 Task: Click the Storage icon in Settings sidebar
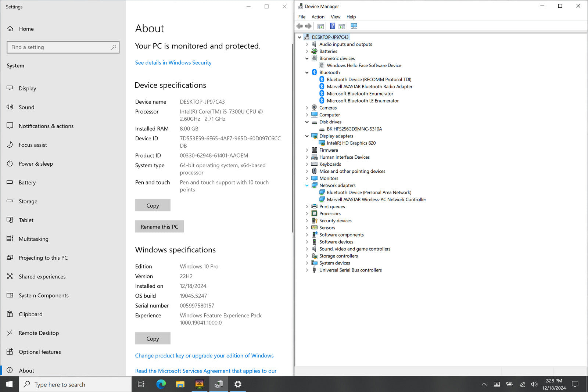click(x=10, y=201)
